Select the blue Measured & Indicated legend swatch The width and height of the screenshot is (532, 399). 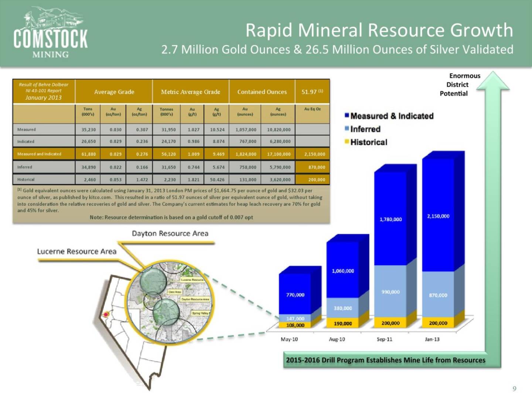coord(347,115)
